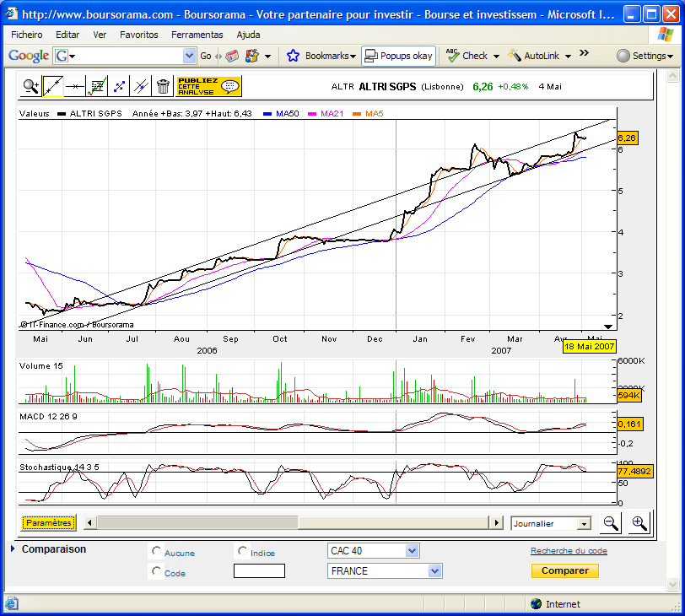
Task: Click the Go search button
Action: coord(206,56)
